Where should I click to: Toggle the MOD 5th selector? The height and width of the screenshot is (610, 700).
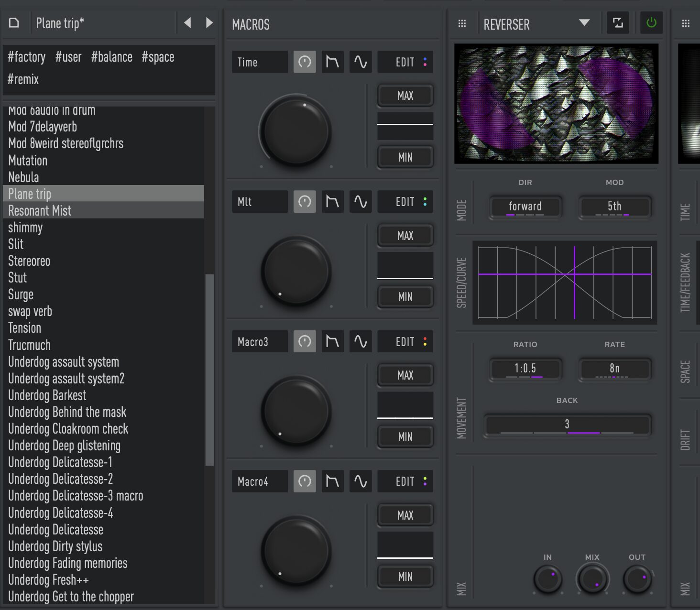click(614, 207)
